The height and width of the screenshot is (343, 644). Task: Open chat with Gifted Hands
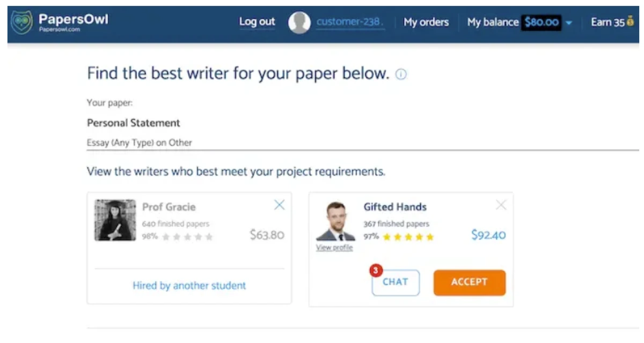(396, 282)
